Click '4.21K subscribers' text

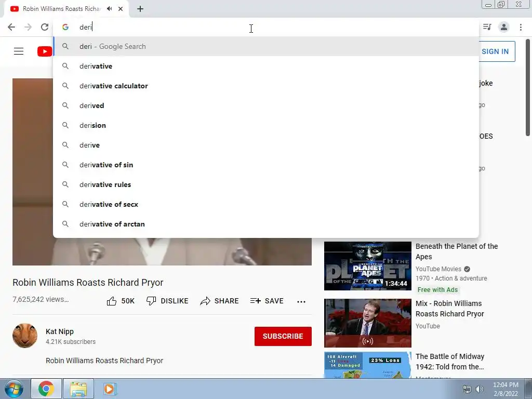pos(71,342)
